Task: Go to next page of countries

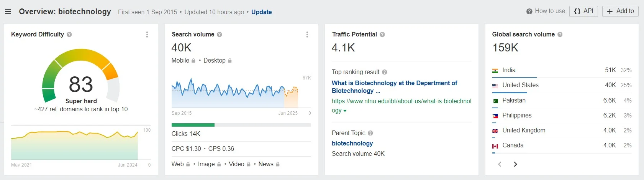Action: (515, 164)
